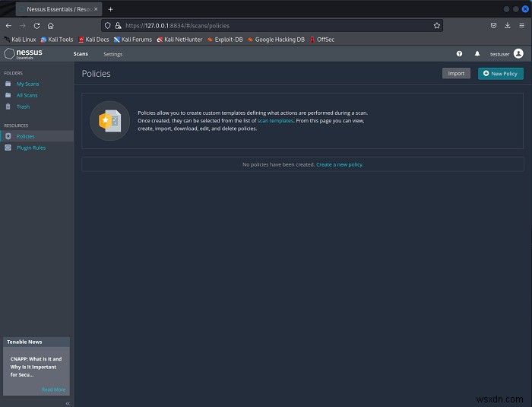
Task: Click the browser forward arrow
Action: click(x=23, y=26)
